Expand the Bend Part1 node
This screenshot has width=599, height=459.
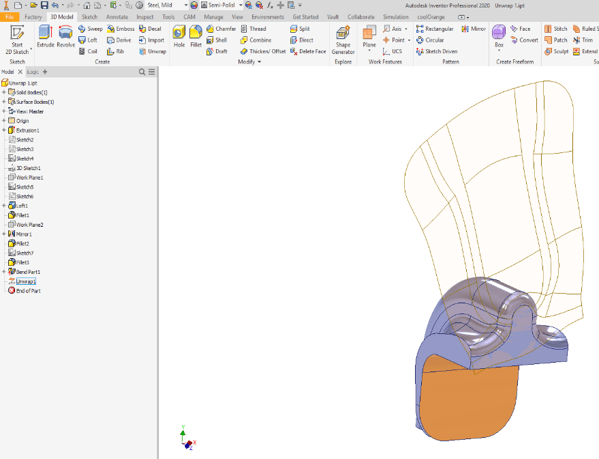coord(4,272)
